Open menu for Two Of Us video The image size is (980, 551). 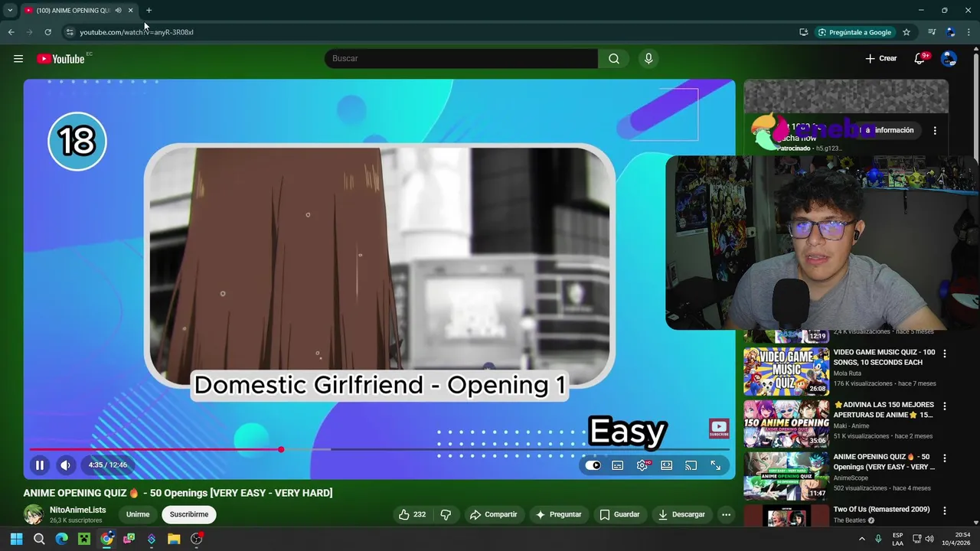(944, 510)
